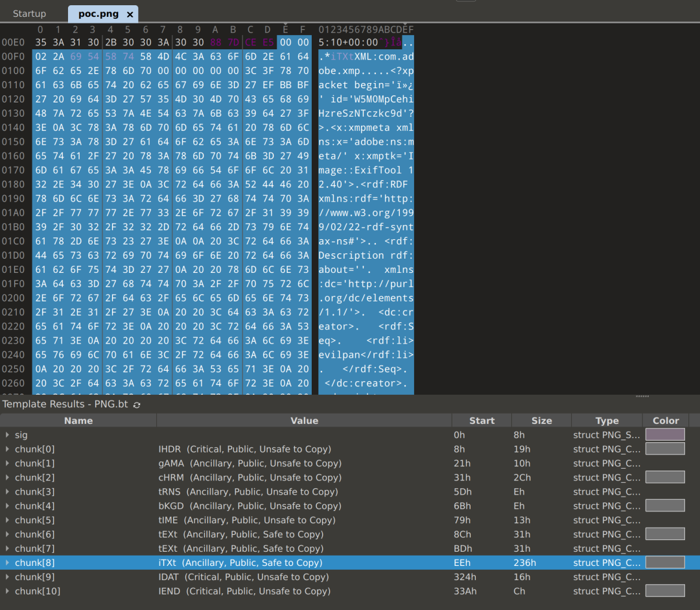Screen dimensions: 700x610
Task: Expand chunk[8] iTXt row
Action: pos(7,563)
